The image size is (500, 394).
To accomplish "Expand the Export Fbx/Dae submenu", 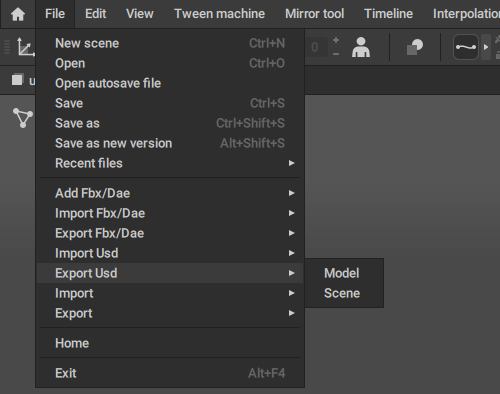I will click(x=170, y=233).
